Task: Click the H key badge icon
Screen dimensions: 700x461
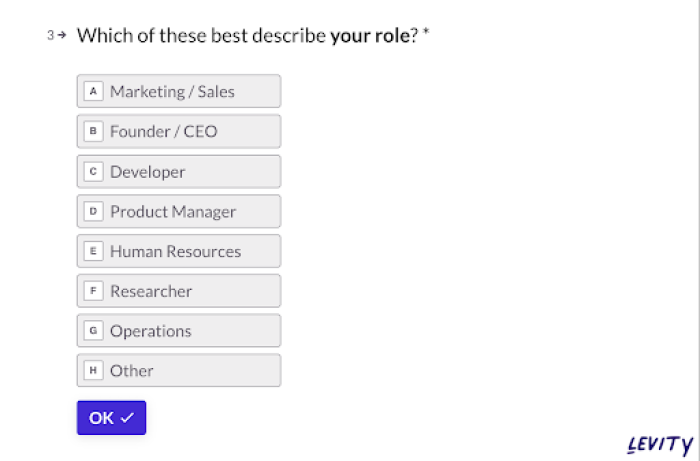Action: [x=93, y=370]
